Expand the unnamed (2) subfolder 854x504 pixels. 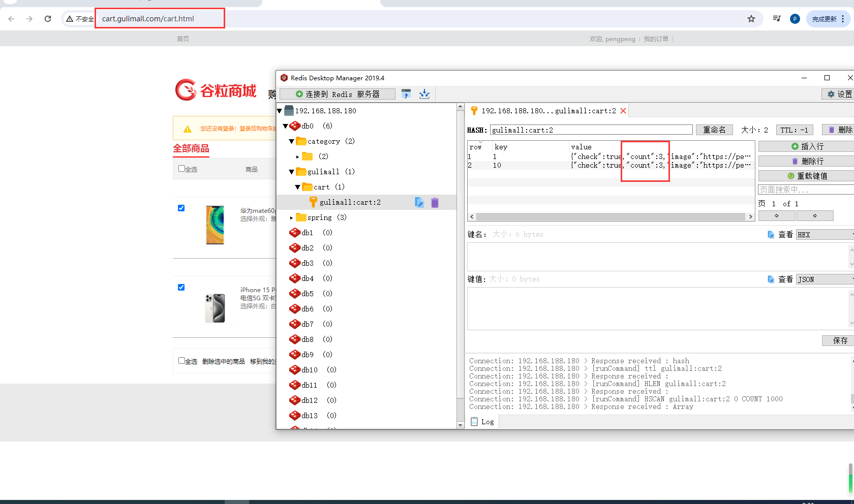pos(297,156)
